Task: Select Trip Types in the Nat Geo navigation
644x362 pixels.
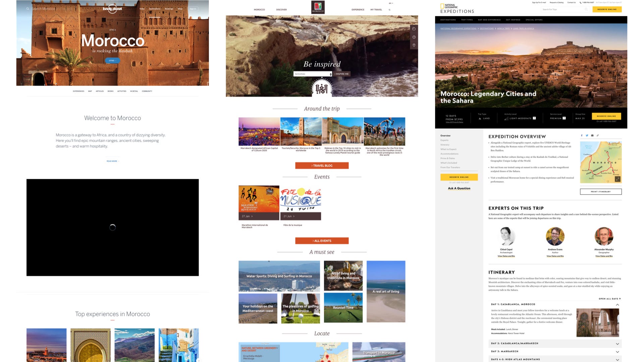Action: pyautogui.click(x=467, y=20)
